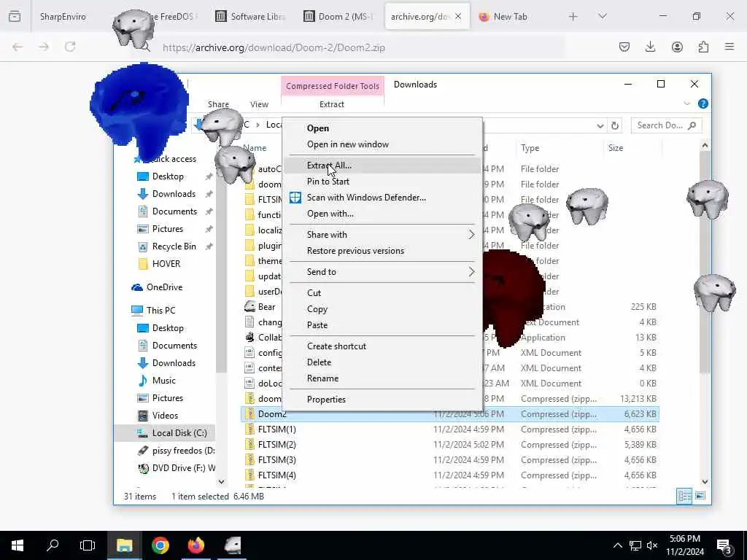The width and height of the screenshot is (747, 560).
Task: Open Properties from context menu
Action: [x=381, y=400]
